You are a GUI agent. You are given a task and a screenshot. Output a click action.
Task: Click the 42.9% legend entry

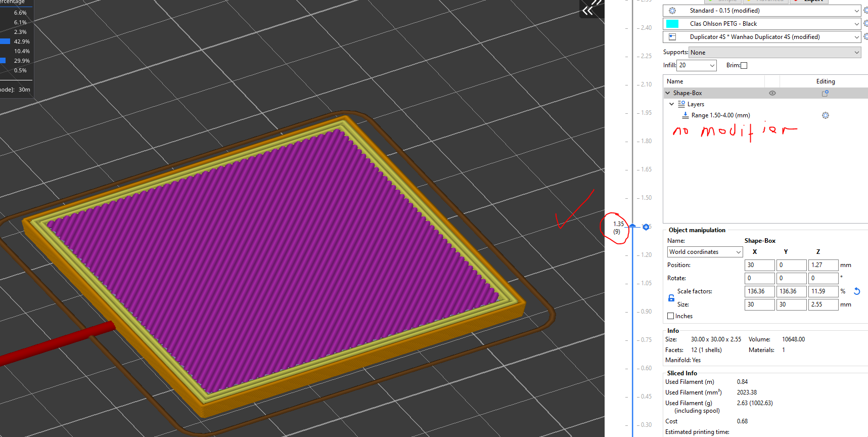click(22, 41)
